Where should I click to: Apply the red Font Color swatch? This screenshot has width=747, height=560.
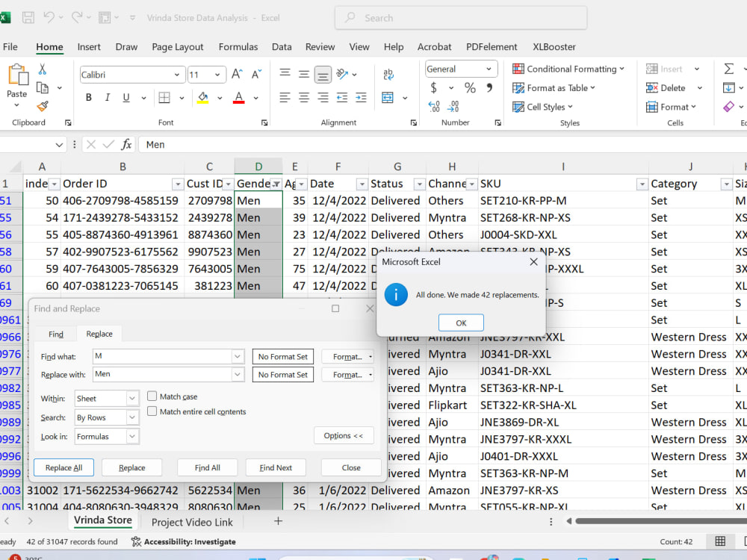[x=239, y=98]
